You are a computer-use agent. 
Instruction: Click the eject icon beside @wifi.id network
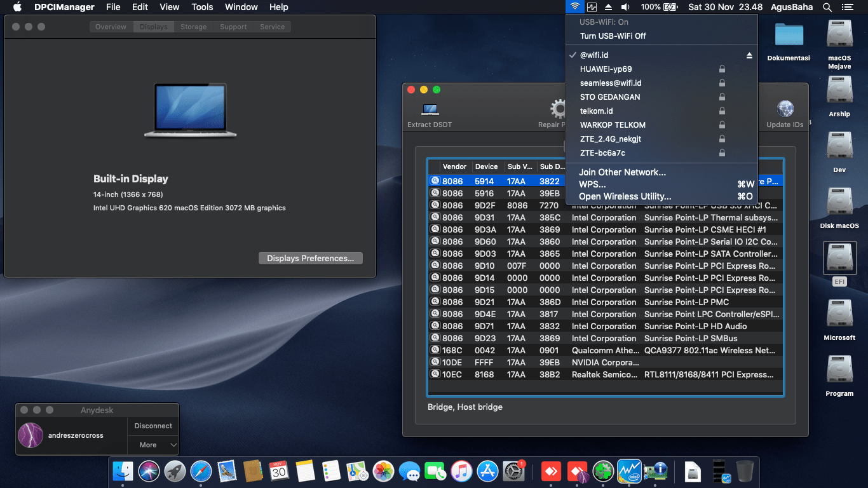pos(749,55)
